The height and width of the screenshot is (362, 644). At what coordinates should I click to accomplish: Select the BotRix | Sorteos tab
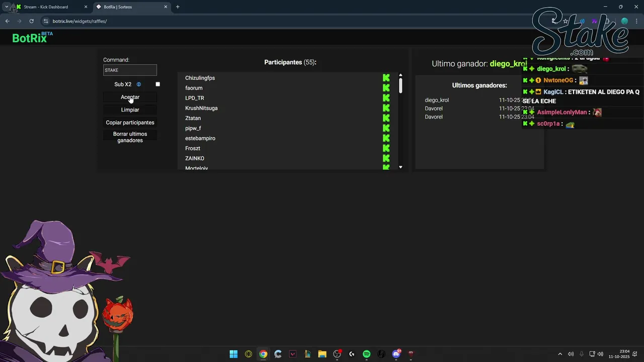[x=132, y=7]
